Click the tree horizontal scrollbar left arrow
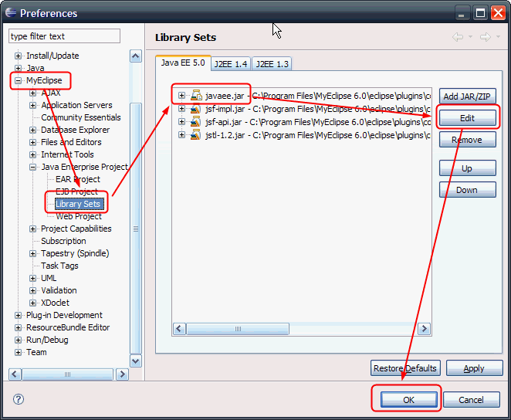The height and width of the screenshot is (420, 511). pos(15,374)
